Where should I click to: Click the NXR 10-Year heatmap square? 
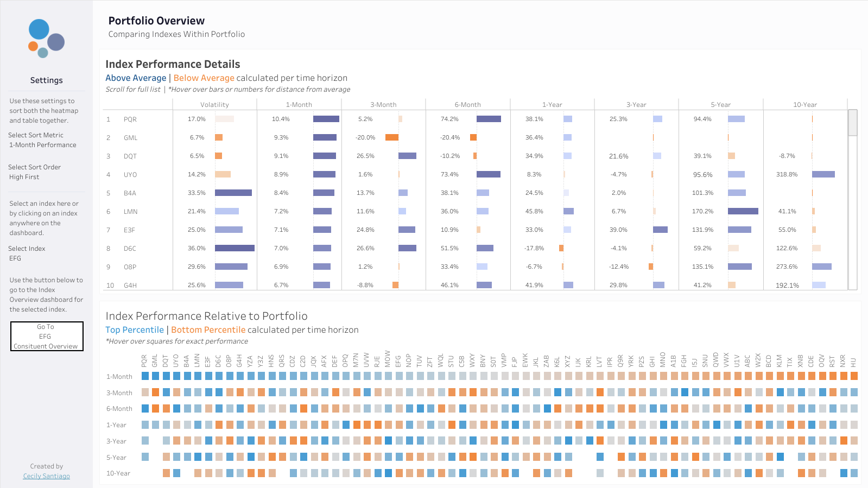843,473
